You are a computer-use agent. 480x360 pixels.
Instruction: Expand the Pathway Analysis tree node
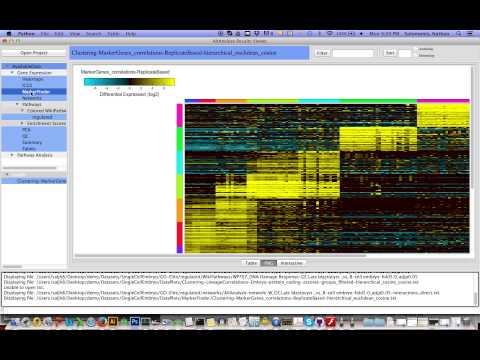(x=12, y=155)
